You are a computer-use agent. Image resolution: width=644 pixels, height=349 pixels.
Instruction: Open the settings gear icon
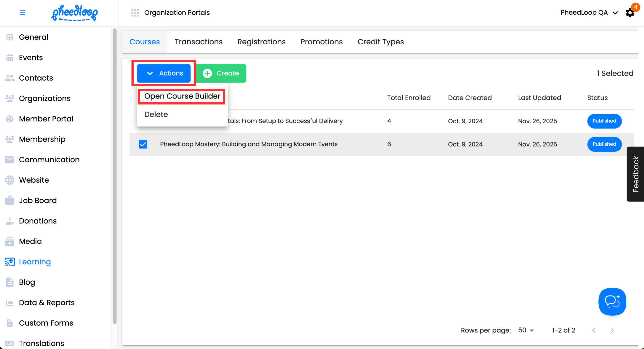pyautogui.click(x=630, y=13)
